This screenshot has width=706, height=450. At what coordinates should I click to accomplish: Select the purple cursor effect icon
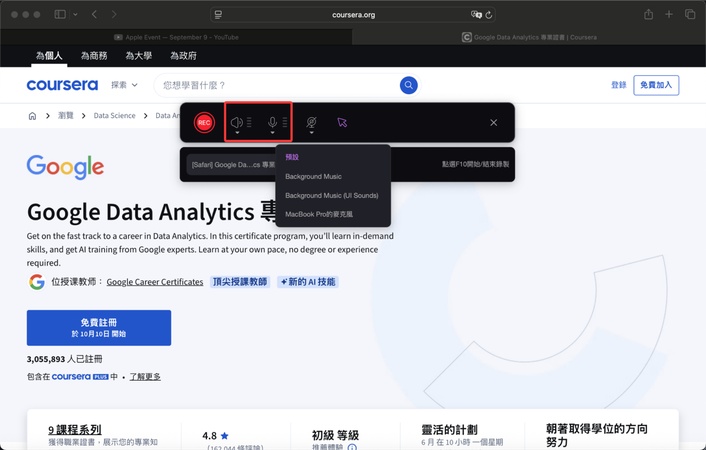(x=342, y=123)
